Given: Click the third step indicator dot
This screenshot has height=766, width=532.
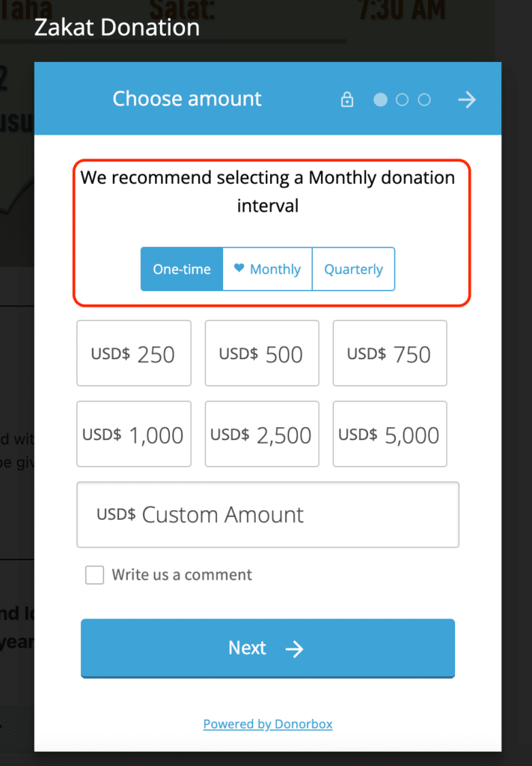Looking at the screenshot, I should click(424, 99).
